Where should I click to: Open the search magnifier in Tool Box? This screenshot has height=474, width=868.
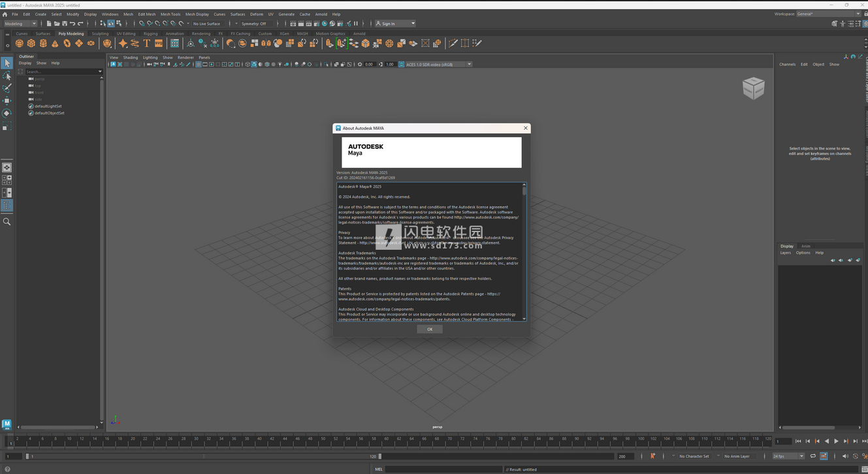click(7, 222)
